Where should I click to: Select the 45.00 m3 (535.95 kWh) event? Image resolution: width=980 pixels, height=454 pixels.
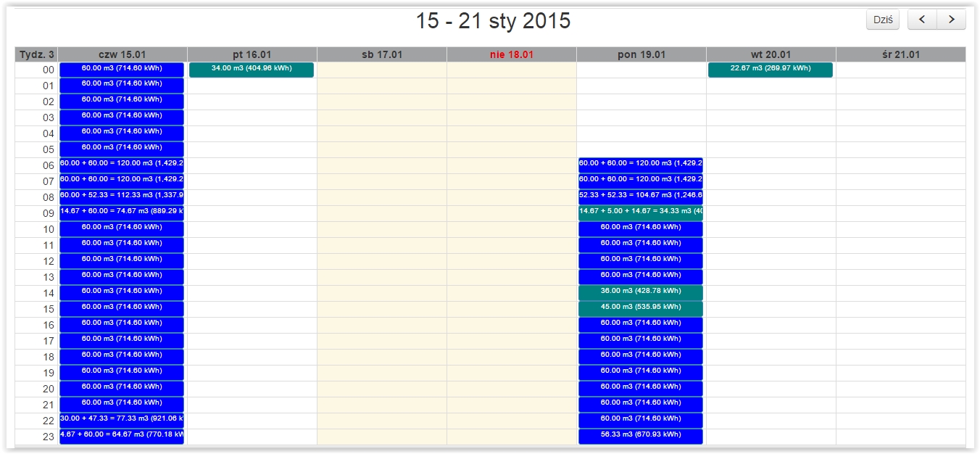[641, 309]
